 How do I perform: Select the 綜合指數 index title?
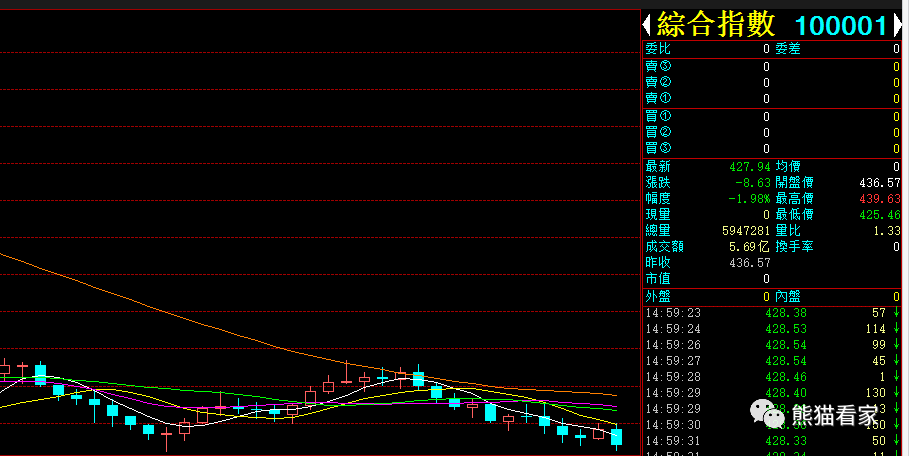pos(716,25)
